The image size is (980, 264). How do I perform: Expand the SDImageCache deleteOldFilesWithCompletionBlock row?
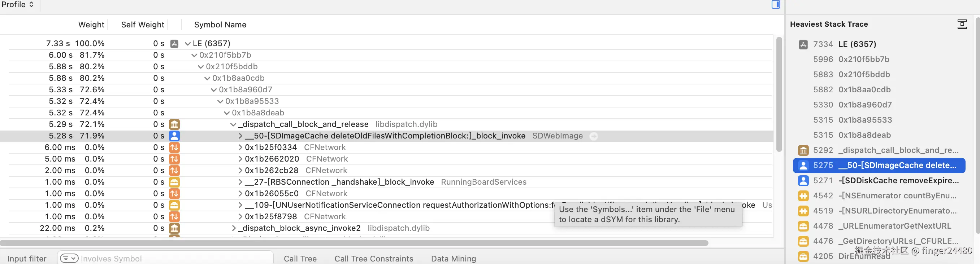coord(240,136)
